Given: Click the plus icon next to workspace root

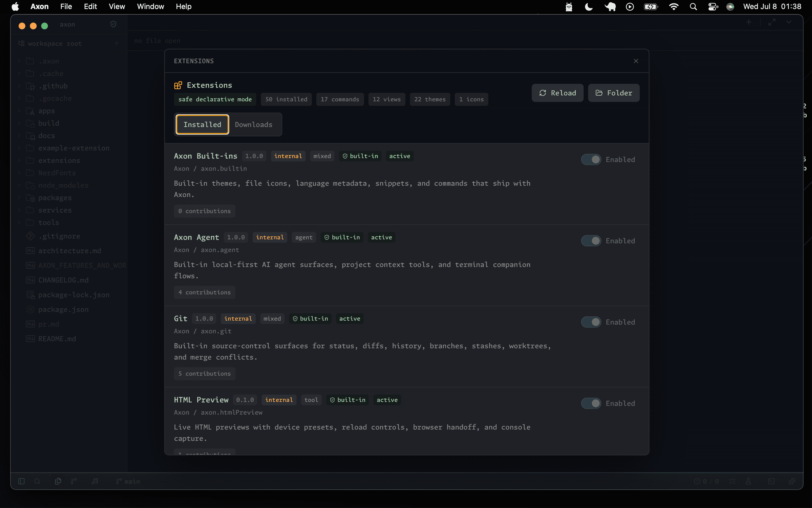Looking at the screenshot, I should [116, 43].
